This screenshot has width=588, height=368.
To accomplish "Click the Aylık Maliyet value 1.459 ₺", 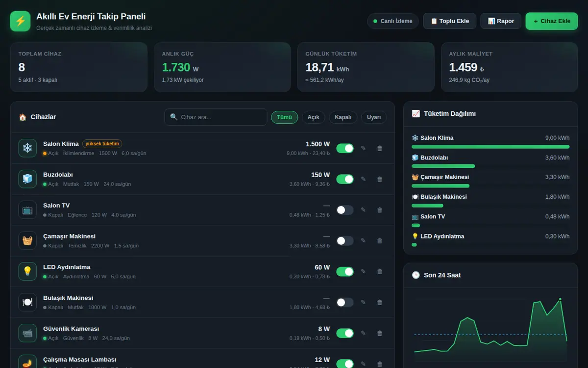I will click(x=466, y=67).
